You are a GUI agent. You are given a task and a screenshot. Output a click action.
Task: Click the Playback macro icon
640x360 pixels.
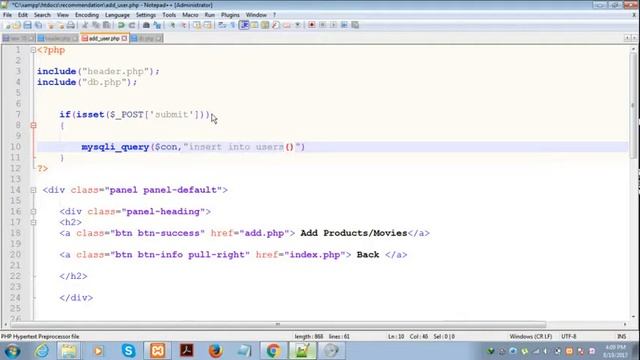(x=333, y=25)
